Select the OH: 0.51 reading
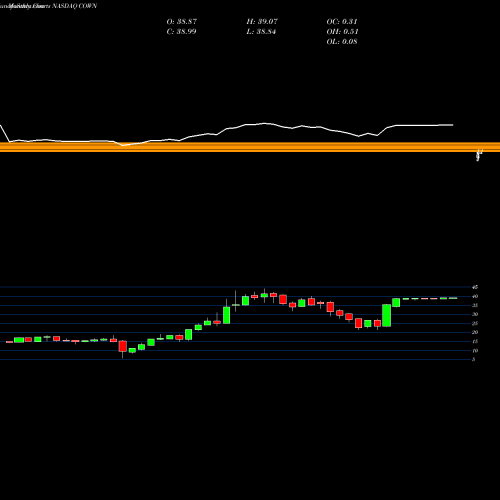The width and height of the screenshot is (500, 500). coord(342,32)
